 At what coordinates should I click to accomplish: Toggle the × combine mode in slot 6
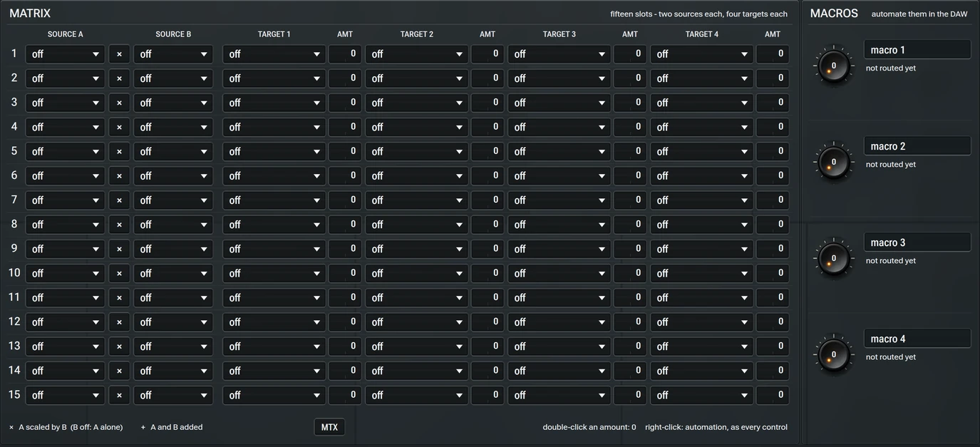(119, 175)
